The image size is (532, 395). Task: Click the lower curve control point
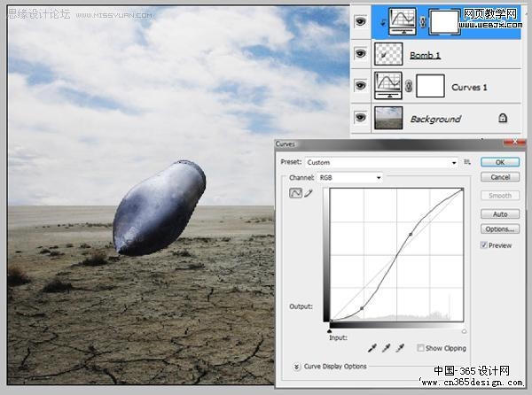coord(362,308)
